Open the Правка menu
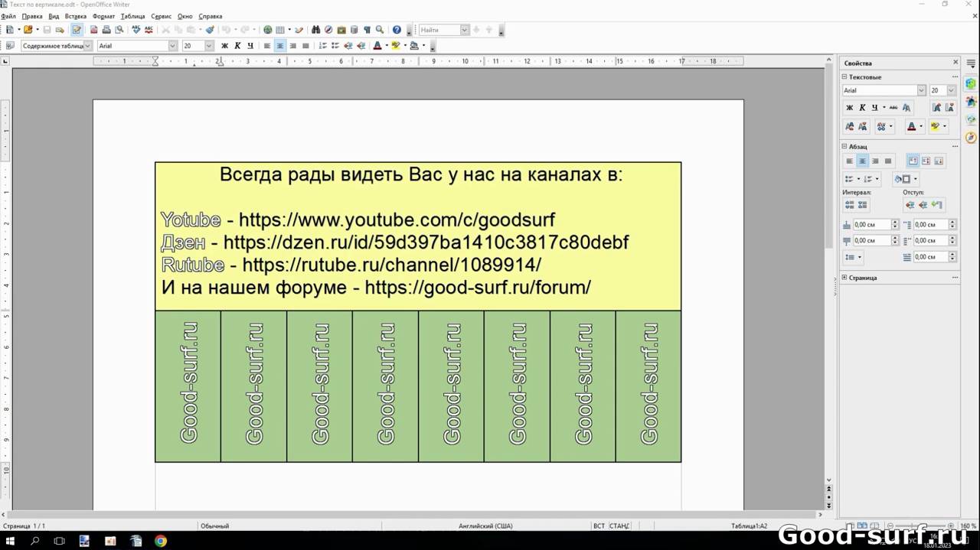This screenshot has width=980, height=550. [32, 16]
